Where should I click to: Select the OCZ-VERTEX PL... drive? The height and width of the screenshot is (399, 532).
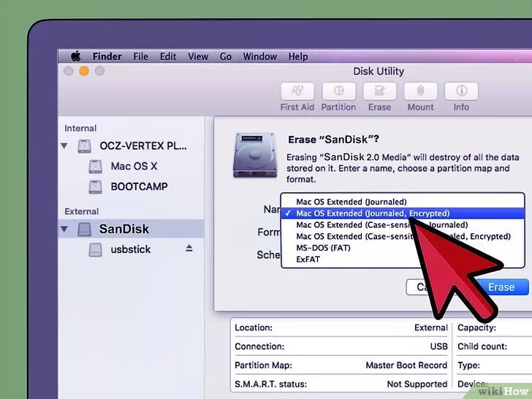point(142,146)
